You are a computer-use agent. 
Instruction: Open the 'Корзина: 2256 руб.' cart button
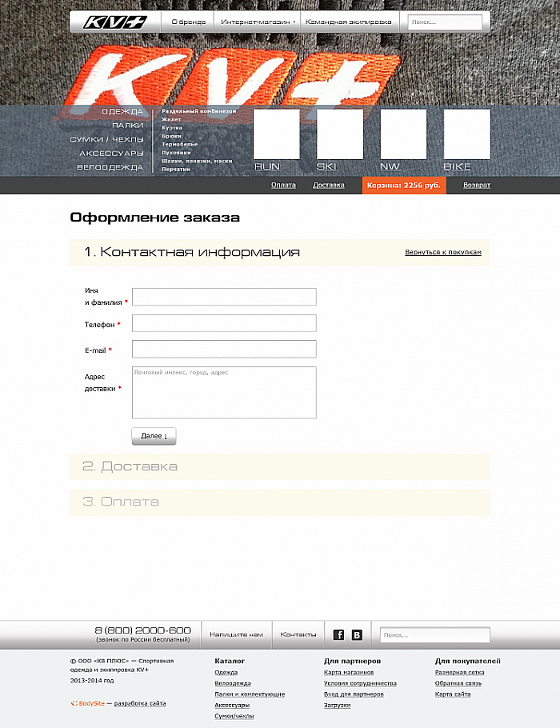pos(404,185)
